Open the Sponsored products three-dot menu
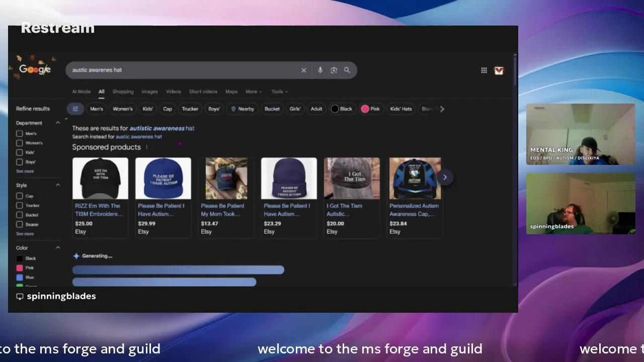Viewport: 644px width, 362px height. pos(146,147)
